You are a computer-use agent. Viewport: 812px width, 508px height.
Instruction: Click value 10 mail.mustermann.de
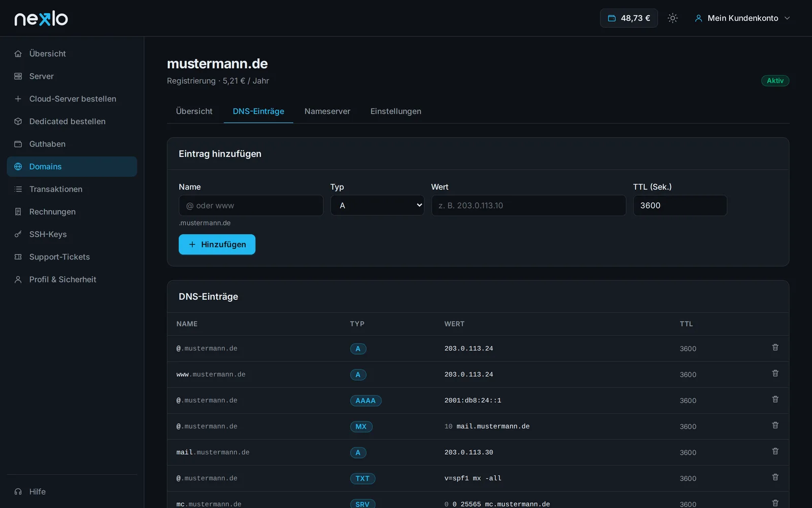tap(487, 427)
